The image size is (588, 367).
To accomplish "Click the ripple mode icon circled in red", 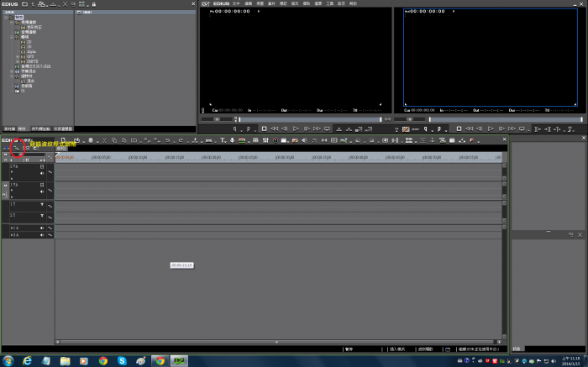I will (16, 149).
